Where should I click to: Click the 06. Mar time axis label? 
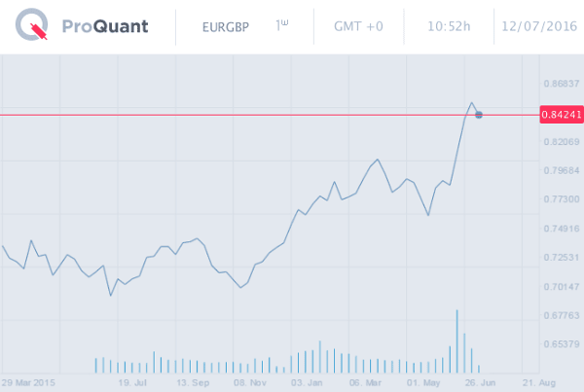click(x=366, y=382)
